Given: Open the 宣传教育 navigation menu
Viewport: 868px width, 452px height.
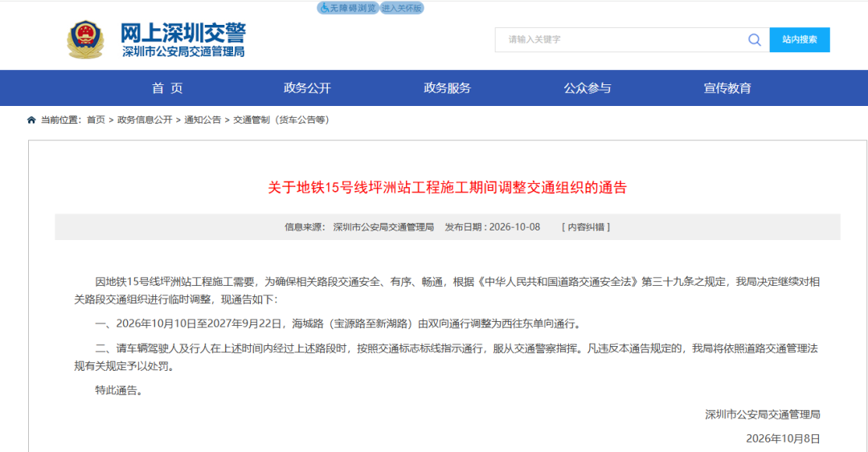Looking at the screenshot, I should click(727, 88).
